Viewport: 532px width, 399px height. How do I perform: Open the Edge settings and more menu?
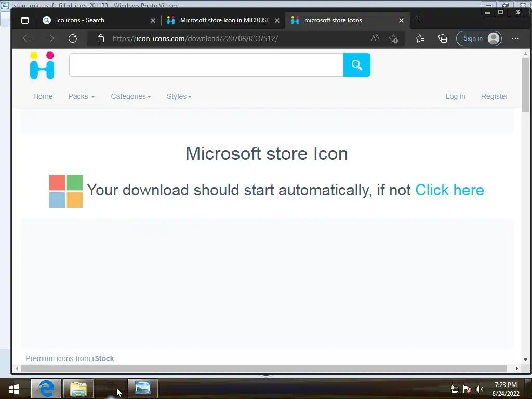click(515, 38)
